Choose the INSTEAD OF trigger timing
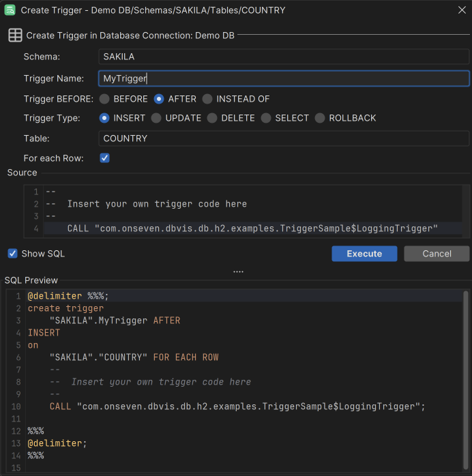The image size is (472, 476). click(207, 99)
